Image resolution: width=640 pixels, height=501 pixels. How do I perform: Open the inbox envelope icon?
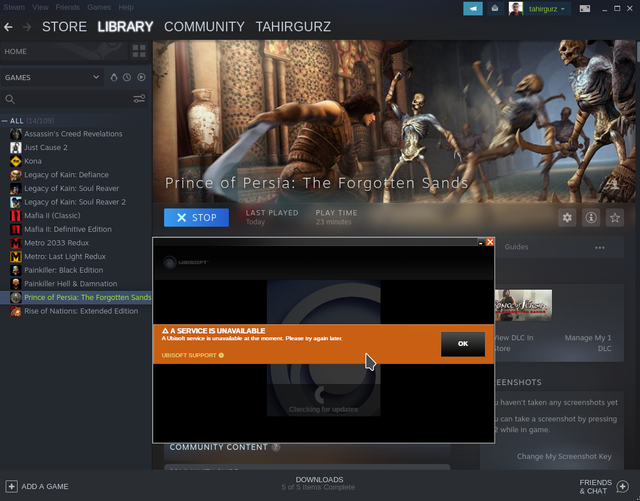(x=495, y=9)
